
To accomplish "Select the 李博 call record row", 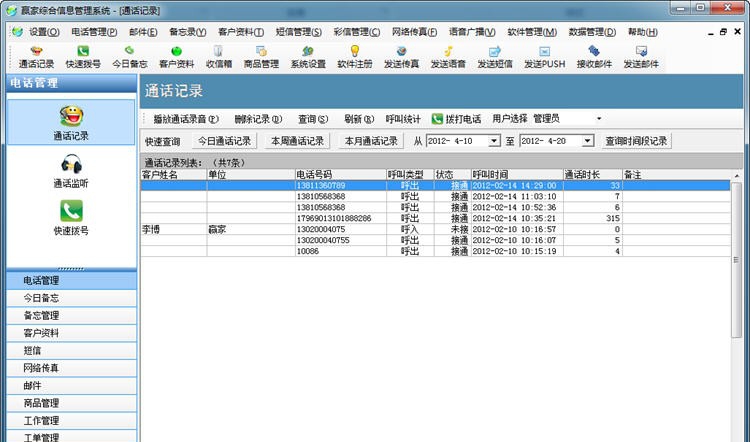I will tap(435, 229).
